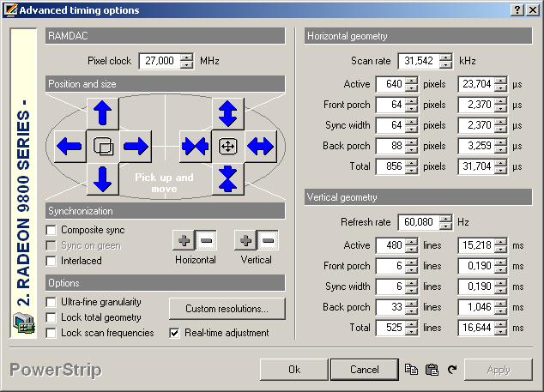Adjust vertical Front porch lines spinner
Screen dimensions: 544x392
coord(412,266)
